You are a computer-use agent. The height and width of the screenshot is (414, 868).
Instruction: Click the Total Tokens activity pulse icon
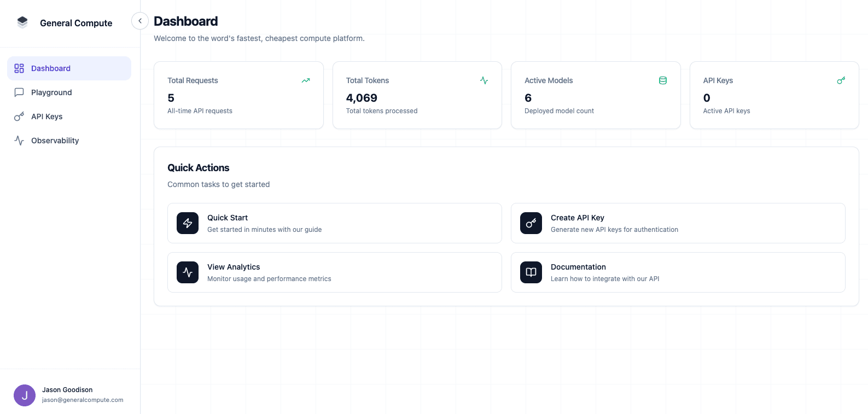[x=484, y=80]
